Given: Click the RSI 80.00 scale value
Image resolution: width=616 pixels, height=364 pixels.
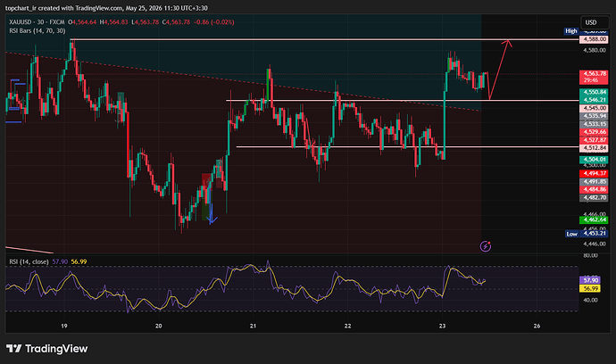Looking at the screenshot, I should 590,255.
